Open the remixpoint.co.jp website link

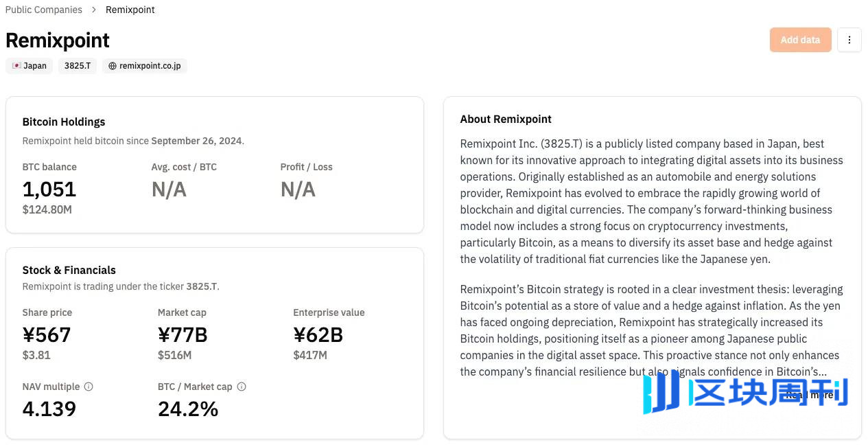pyautogui.click(x=145, y=66)
